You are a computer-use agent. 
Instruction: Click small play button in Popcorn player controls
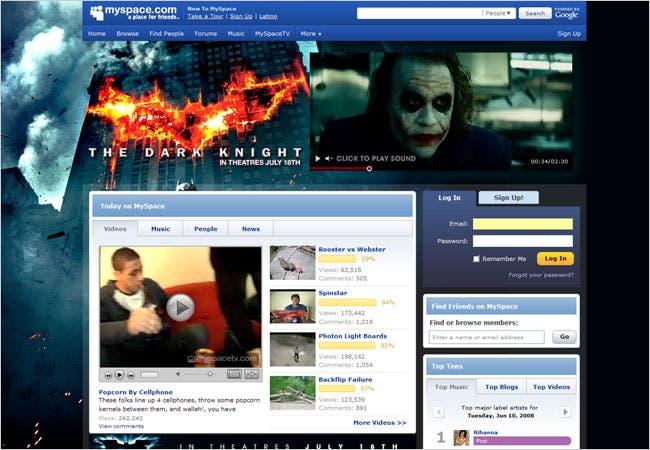point(119,375)
